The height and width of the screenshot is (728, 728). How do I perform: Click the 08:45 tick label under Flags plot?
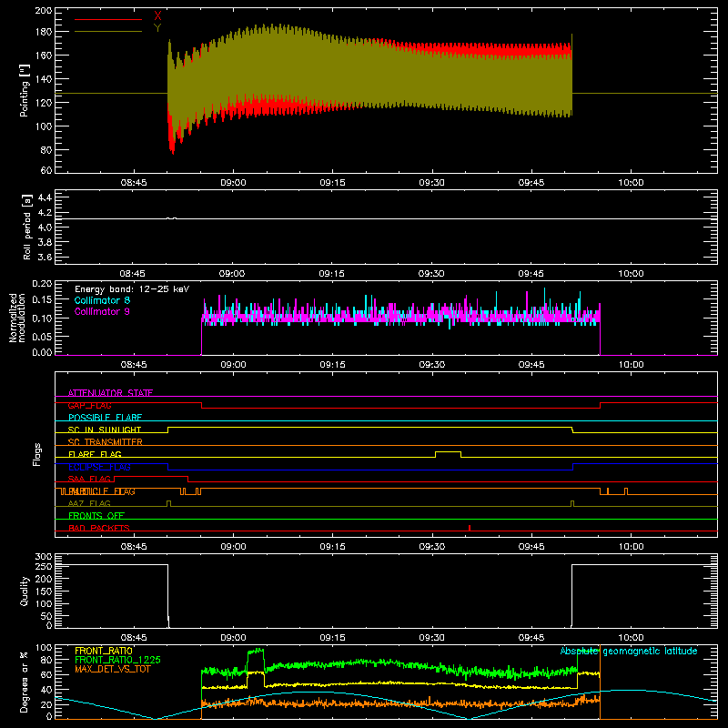tap(134, 547)
